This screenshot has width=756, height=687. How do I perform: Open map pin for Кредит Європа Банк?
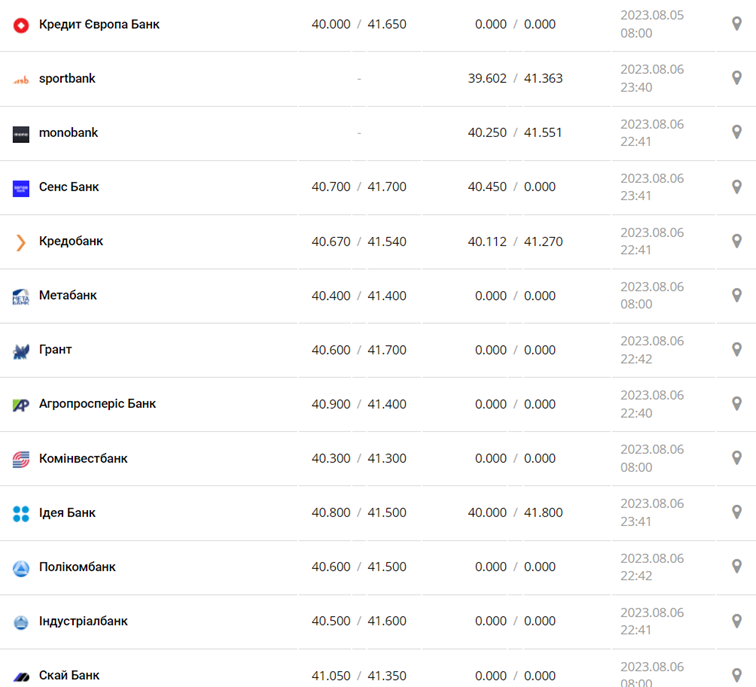click(737, 24)
